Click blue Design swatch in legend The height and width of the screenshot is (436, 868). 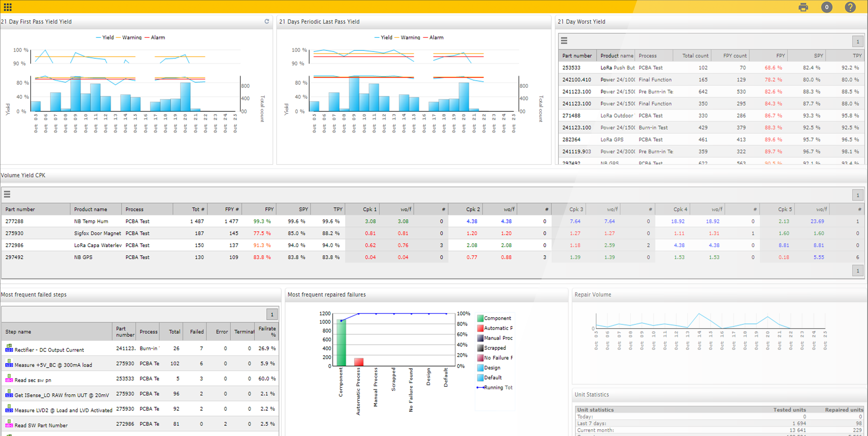click(480, 368)
